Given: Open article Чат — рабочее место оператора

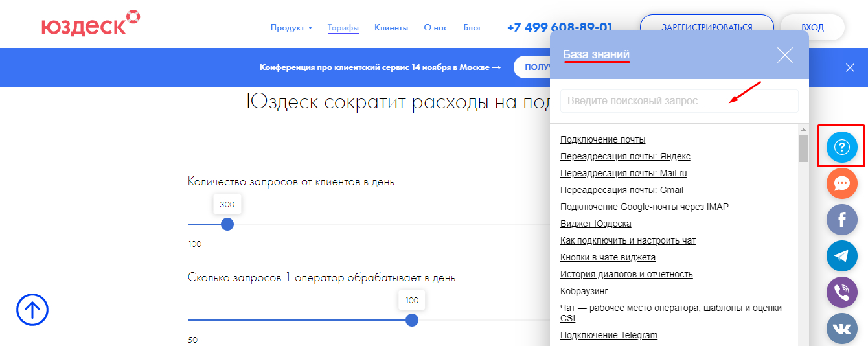Looking at the screenshot, I should (671, 313).
